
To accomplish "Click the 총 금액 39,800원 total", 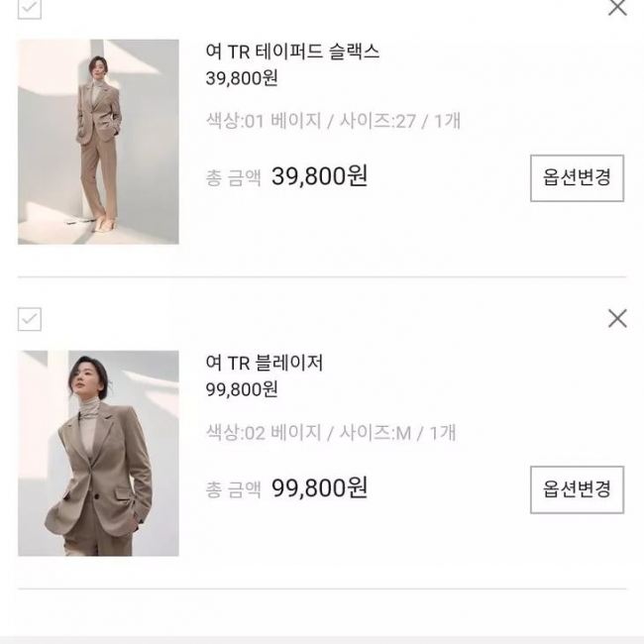I will 286,176.
